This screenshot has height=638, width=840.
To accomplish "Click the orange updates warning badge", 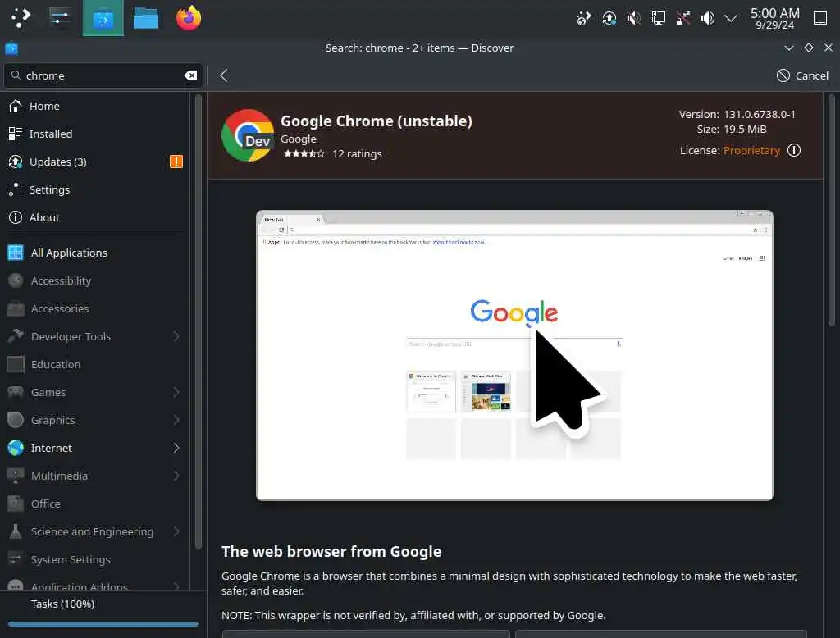I will coord(176,162).
